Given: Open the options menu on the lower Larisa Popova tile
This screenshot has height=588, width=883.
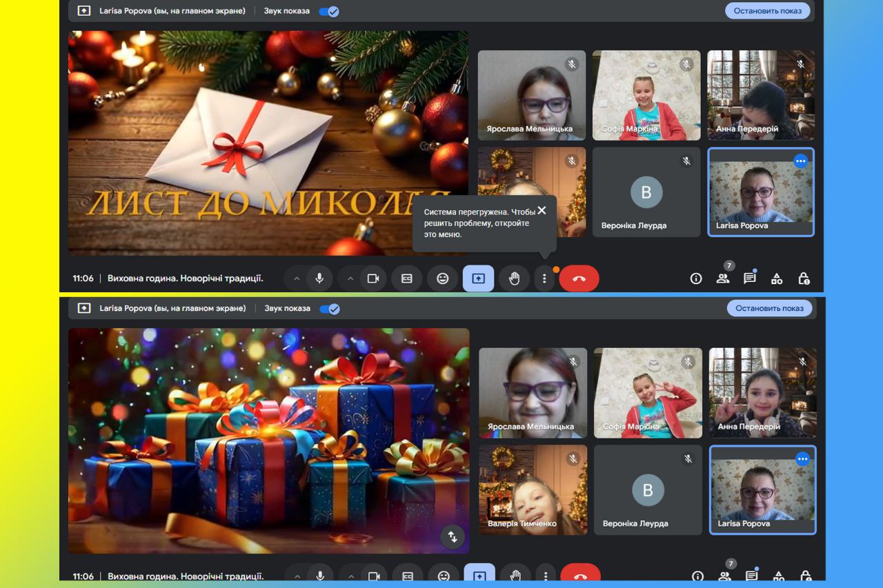Looking at the screenshot, I should tap(802, 458).
